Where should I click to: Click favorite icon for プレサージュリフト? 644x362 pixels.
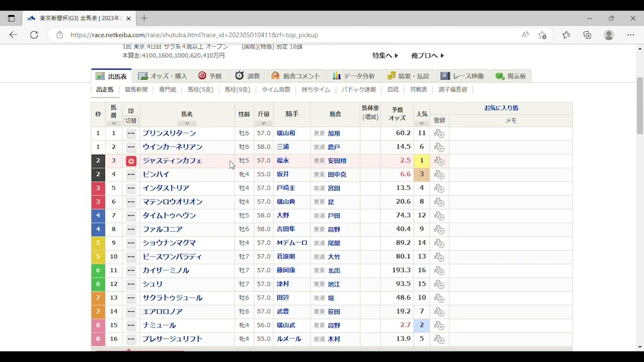pos(439,339)
